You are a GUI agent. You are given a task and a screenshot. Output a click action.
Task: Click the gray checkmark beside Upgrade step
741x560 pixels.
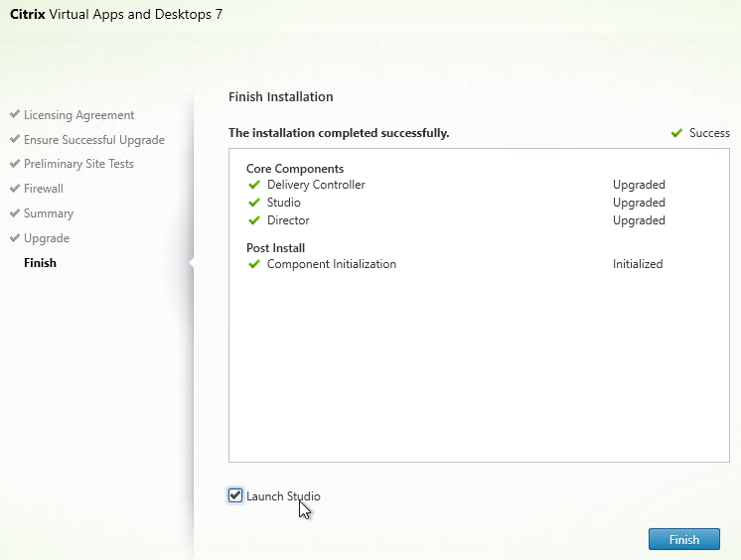coord(15,237)
